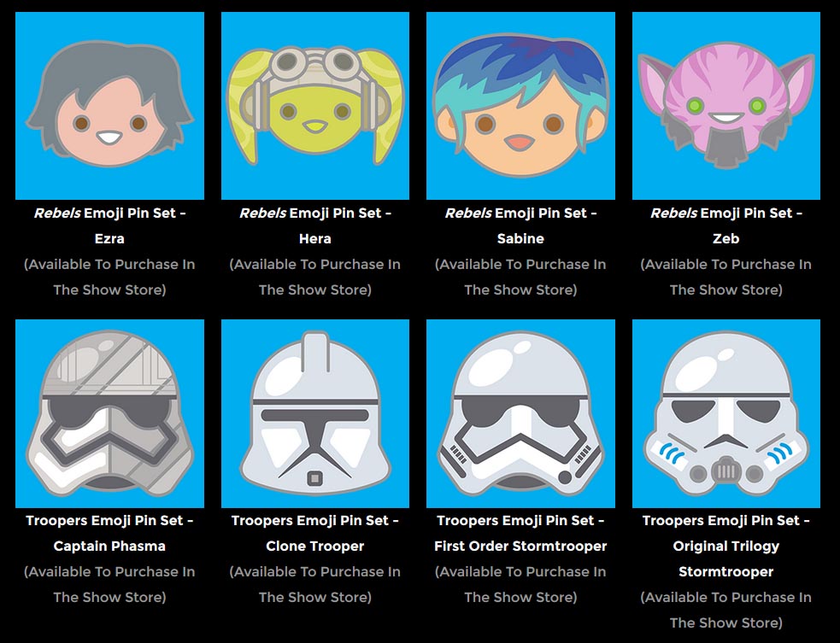Open the Ezra emoji pin image
The width and height of the screenshot is (840, 643).
click(110, 106)
